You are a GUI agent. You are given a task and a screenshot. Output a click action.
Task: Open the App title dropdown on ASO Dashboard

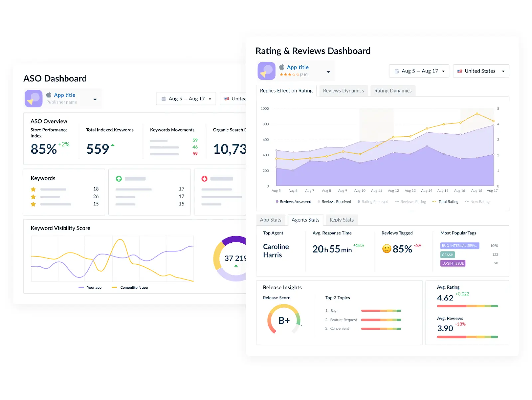click(95, 99)
